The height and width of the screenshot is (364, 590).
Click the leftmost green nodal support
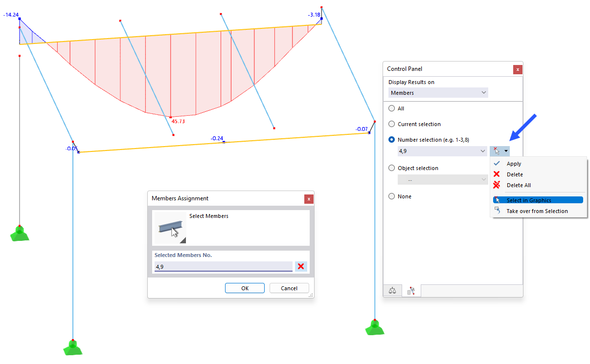pos(20,233)
